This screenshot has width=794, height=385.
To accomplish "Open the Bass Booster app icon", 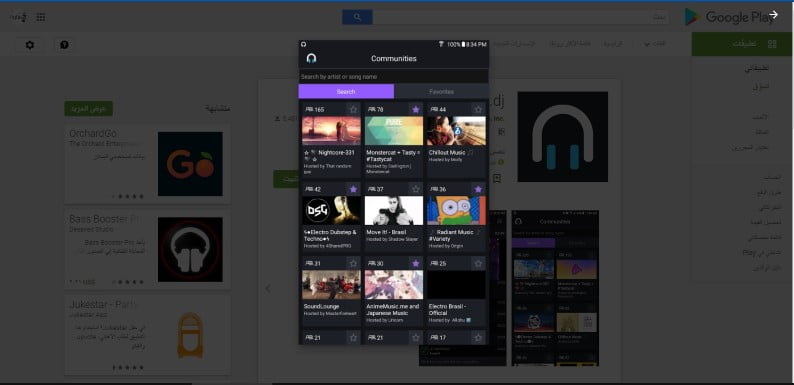I will 190,249.
